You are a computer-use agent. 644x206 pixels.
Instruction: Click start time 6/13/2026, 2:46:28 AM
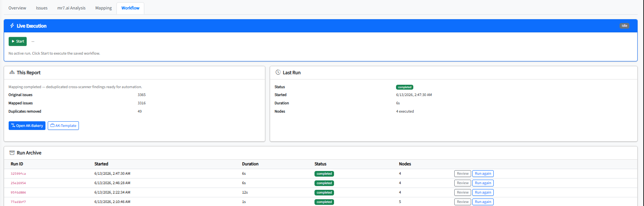click(112, 183)
